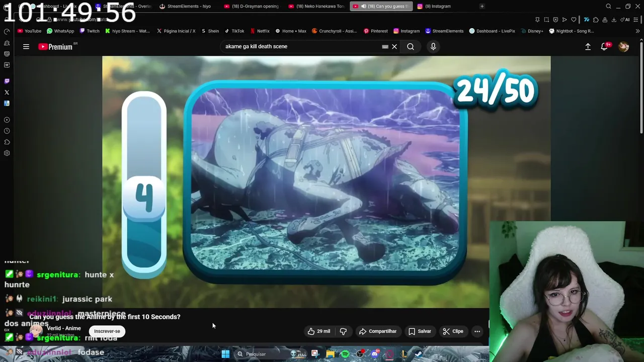Open the X panel in browser sidebar
This screenshot has height=362, width=644.
pos(7,93)
